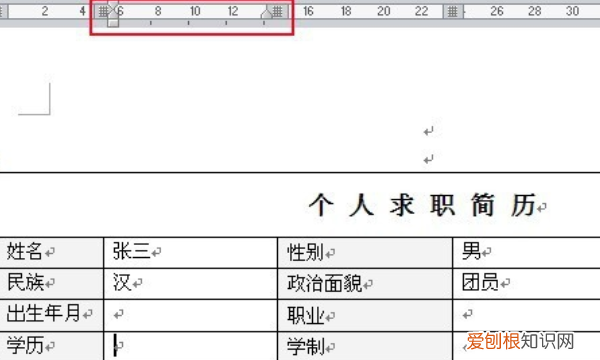Click ruler number 2

coord(45,11)
